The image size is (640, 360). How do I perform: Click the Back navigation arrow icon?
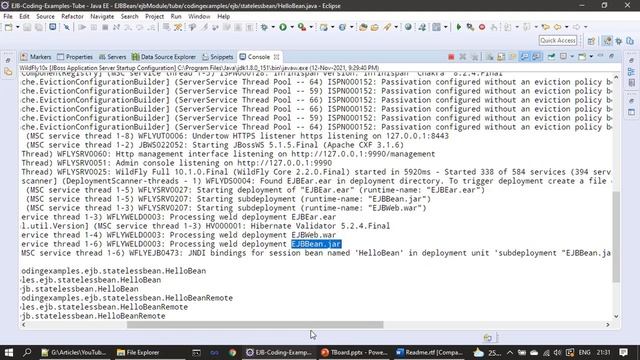click(x=558, y=27)
